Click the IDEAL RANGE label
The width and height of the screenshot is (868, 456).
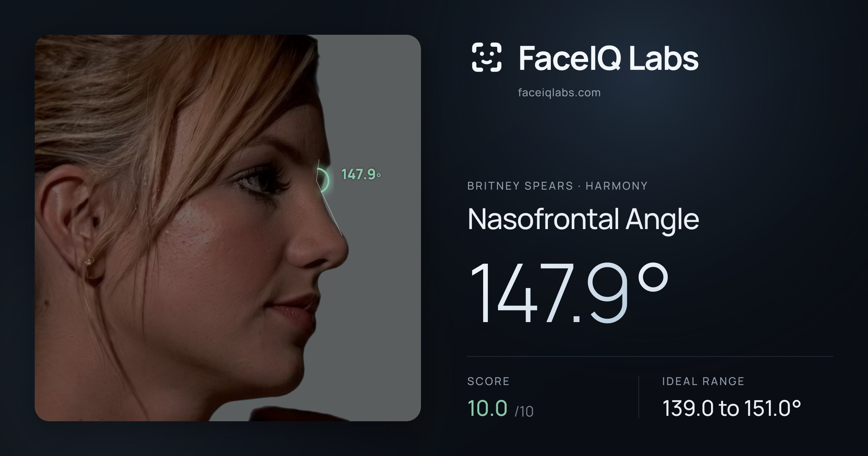[x=703, y=381]
